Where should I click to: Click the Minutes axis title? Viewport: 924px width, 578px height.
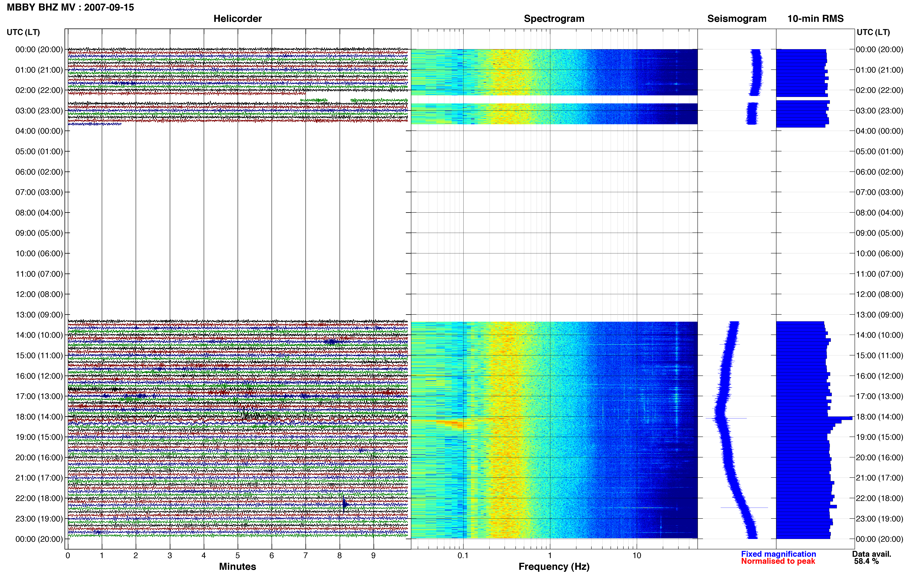pos(237,566)
